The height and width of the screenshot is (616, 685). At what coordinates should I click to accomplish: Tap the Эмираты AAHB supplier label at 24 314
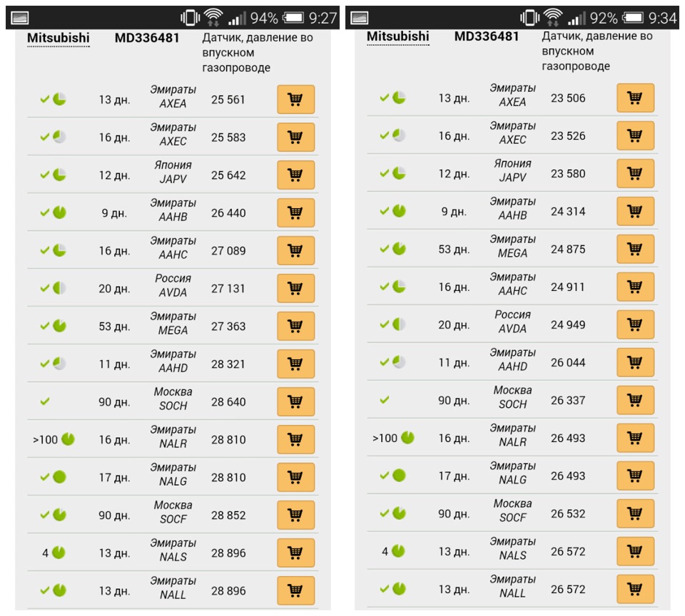click(512, 208)
